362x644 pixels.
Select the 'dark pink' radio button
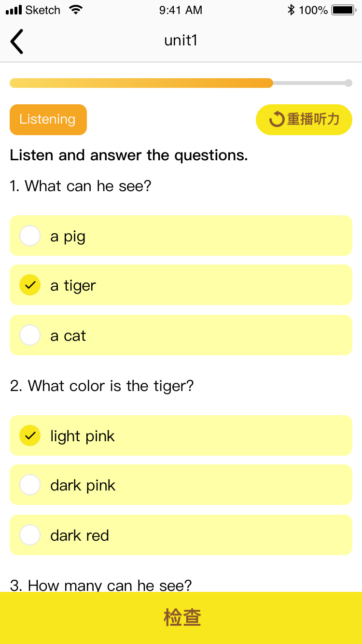[30, 485]
